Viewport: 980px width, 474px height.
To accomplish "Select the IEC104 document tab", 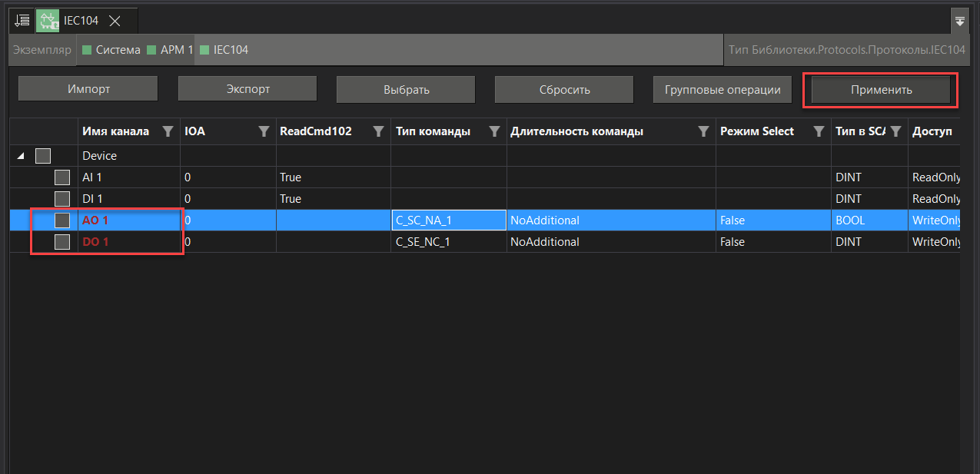I will [80, 21].
